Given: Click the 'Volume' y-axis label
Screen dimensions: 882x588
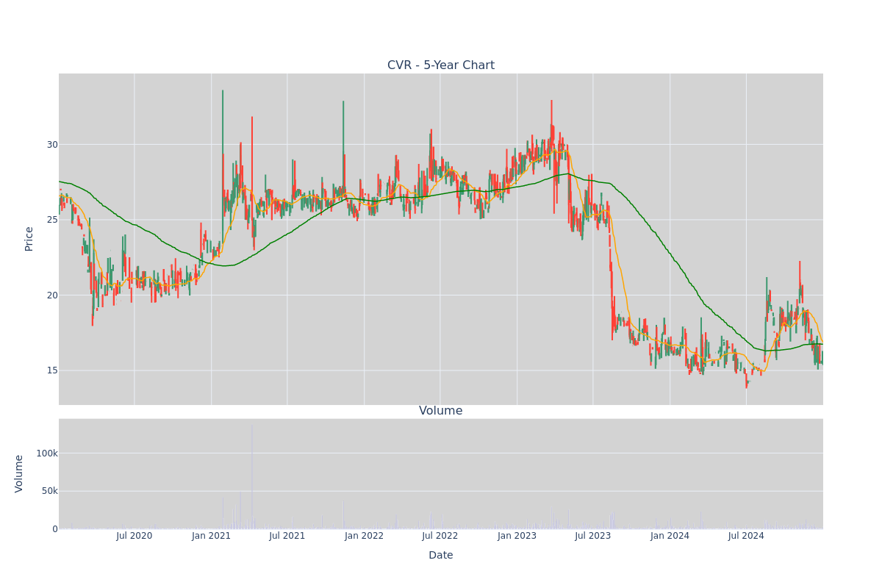Looking at the screenshot, I should point(19,473).
